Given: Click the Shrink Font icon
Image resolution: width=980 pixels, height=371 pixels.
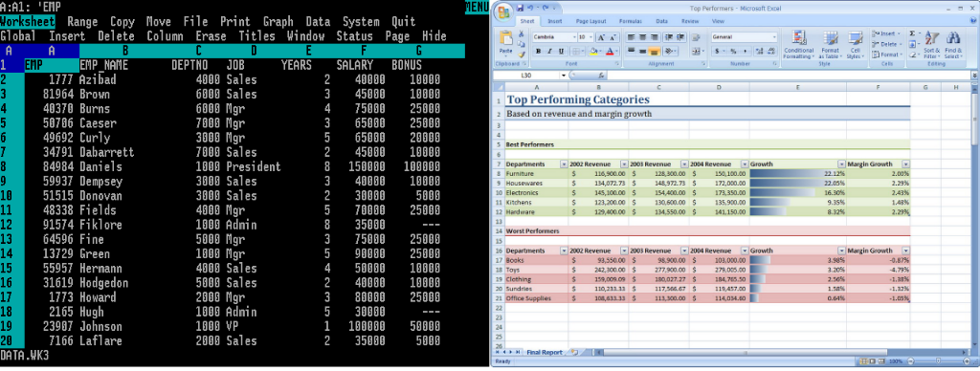Looking at the screenshot, I should (613, 37).
